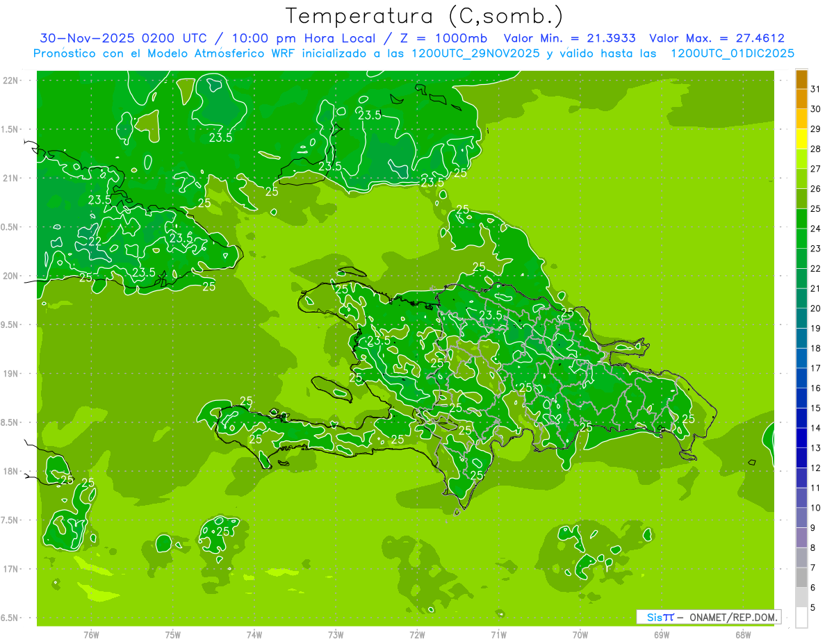Click the "71W" longitude axis label
The width and height of the screenshot is (834, 644).
pyautogui.click(x=498, y=635)
